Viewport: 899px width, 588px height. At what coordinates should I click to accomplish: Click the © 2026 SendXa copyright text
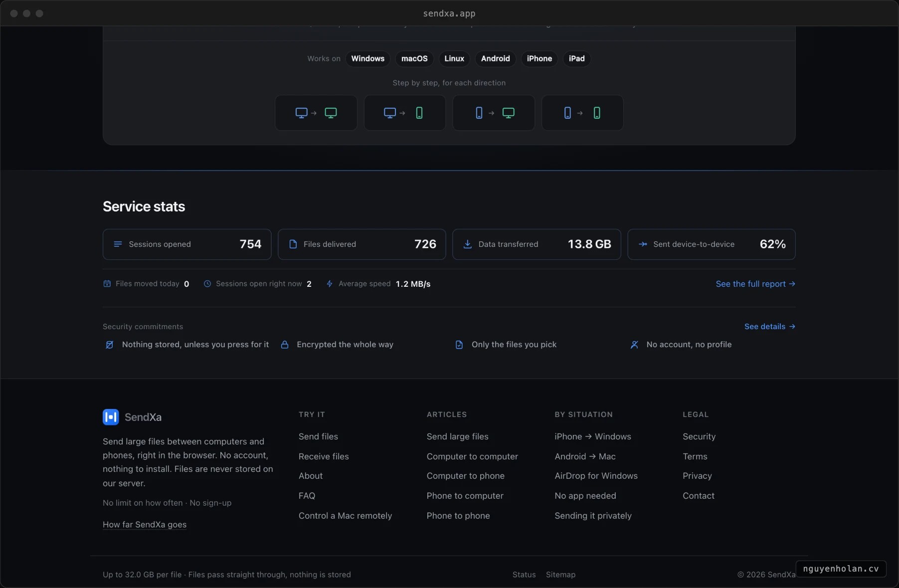point(766,575)
